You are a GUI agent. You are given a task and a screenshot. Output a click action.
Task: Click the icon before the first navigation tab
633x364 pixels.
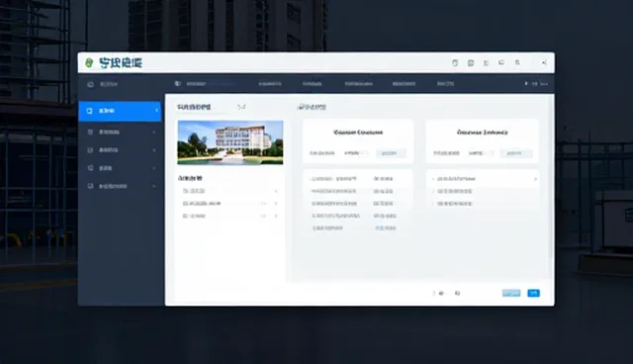pyautogui.click(x=177, y=83)
